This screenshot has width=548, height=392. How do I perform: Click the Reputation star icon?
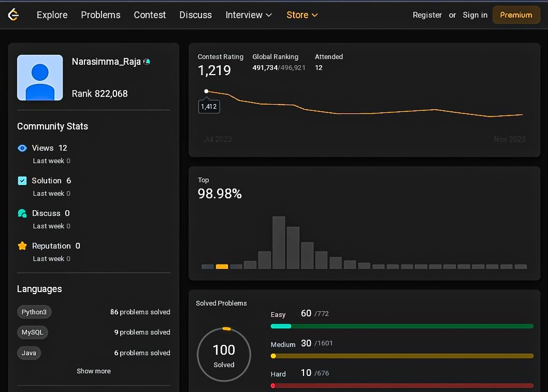[22, 246]
